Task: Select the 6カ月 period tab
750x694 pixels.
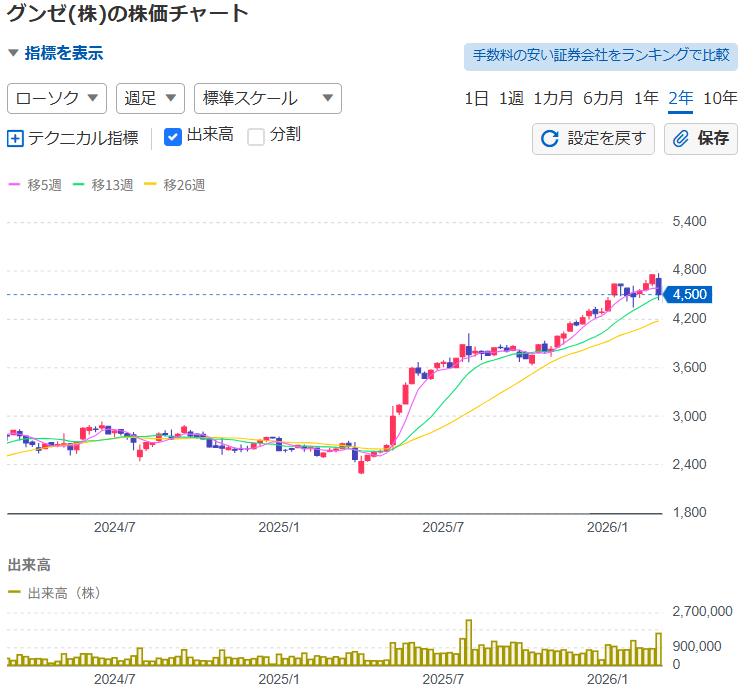Action: click(603, 98)
